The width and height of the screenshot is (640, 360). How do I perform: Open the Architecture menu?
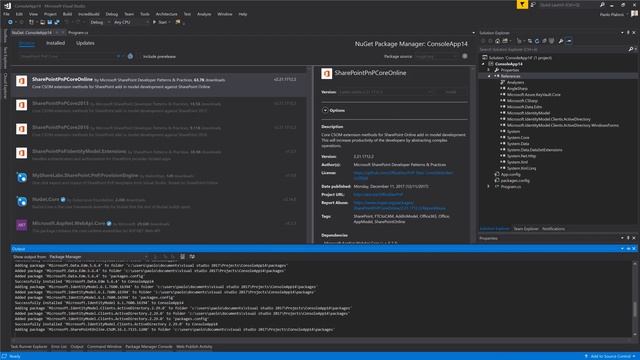[167, 14]
